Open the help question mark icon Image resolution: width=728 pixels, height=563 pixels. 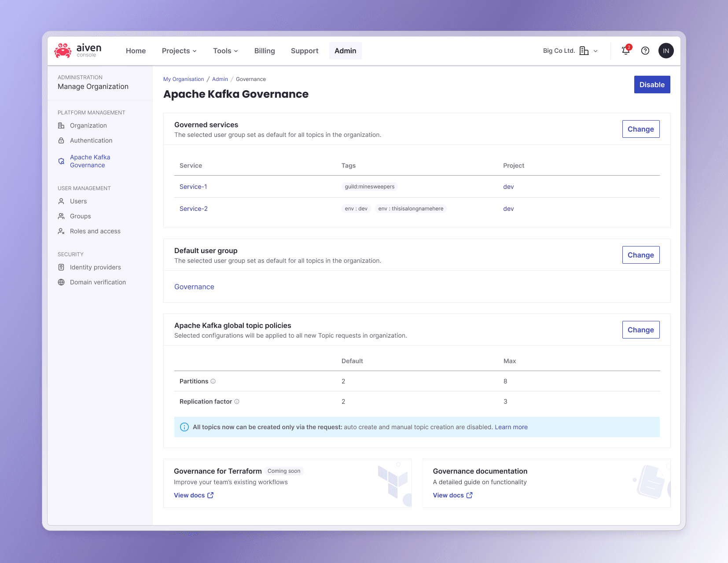645,51
